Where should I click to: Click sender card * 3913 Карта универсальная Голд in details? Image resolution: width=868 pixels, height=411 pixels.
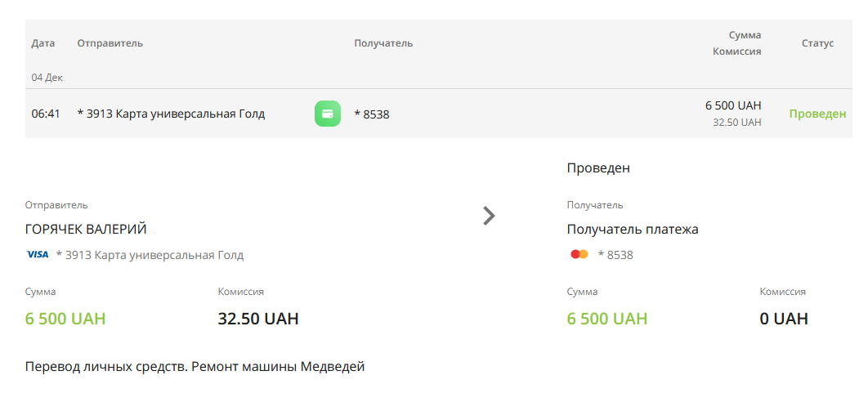point(150,255)
